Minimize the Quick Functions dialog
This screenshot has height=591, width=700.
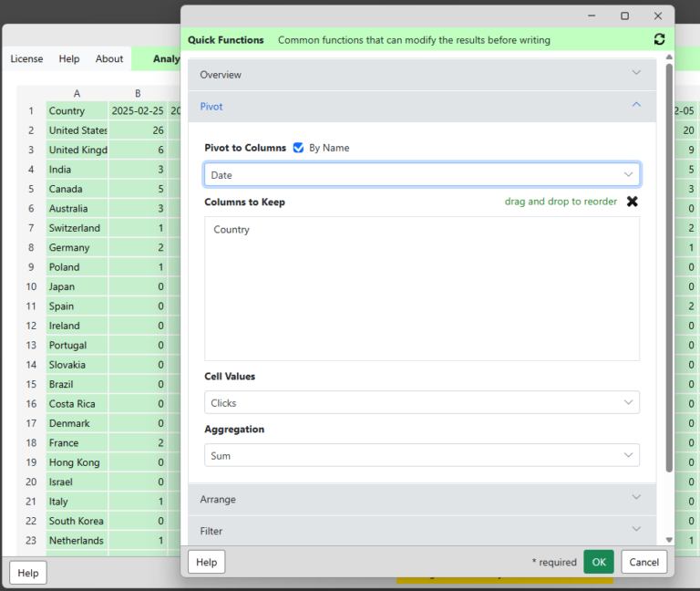pyautogui.click(x=592, y=16)
